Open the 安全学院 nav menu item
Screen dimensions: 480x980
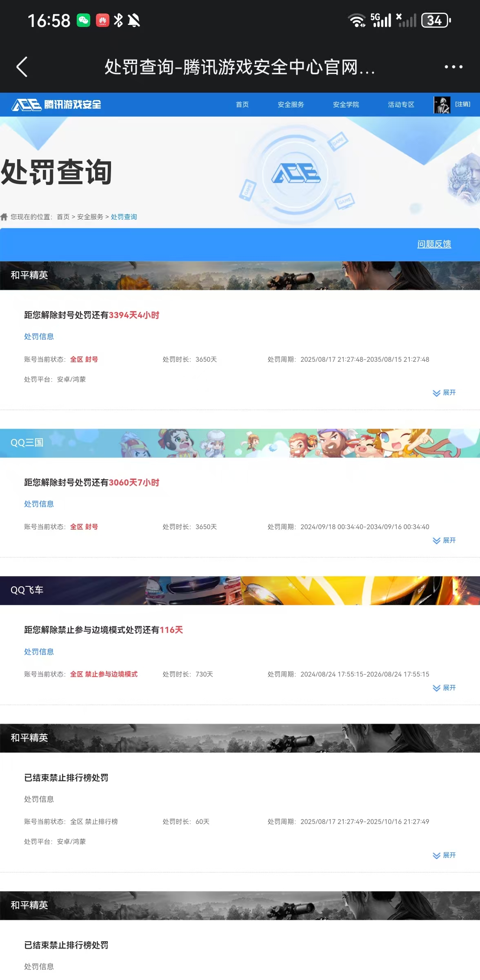(346, 105)
